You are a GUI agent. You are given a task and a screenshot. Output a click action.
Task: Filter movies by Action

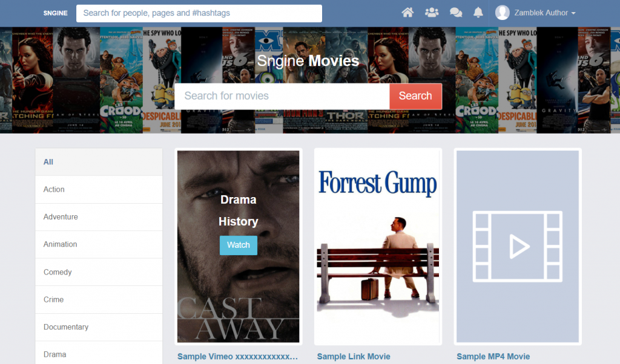click(x=99, y=189)
